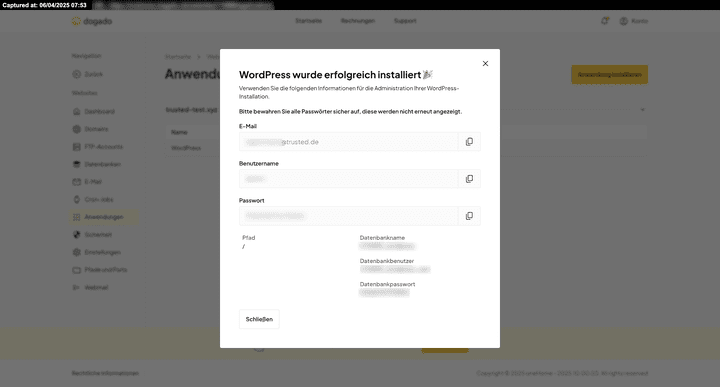This screenshot has width=720, height=387.
Task: Click the Pfad label text
Action: point(248,238)
